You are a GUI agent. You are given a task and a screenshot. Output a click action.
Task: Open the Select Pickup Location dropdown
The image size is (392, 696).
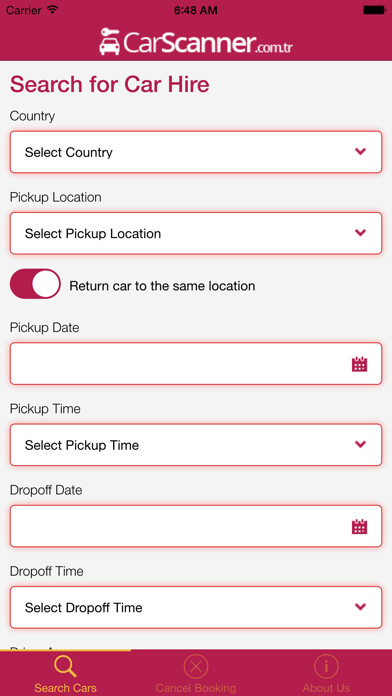[x=196, y=233]
